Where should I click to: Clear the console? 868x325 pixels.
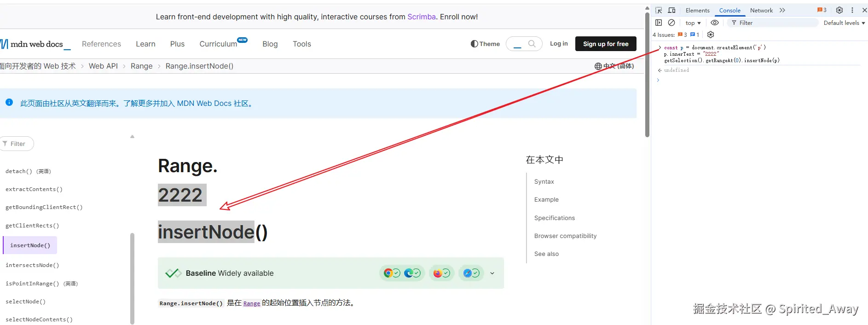(671, 23)
